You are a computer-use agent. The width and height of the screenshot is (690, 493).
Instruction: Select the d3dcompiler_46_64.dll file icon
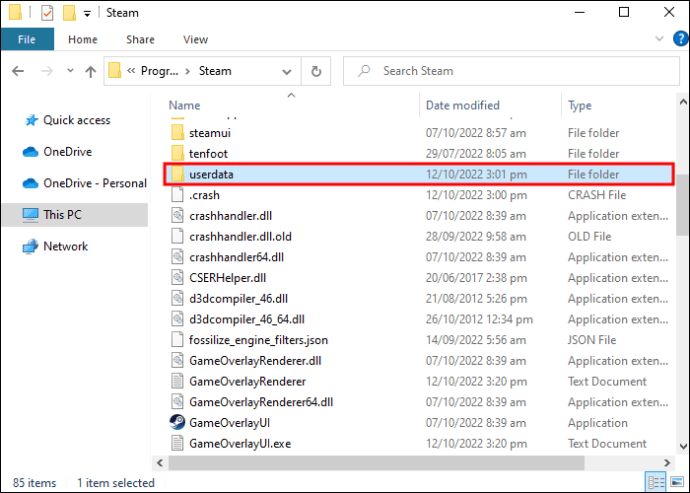pos(177,319)
